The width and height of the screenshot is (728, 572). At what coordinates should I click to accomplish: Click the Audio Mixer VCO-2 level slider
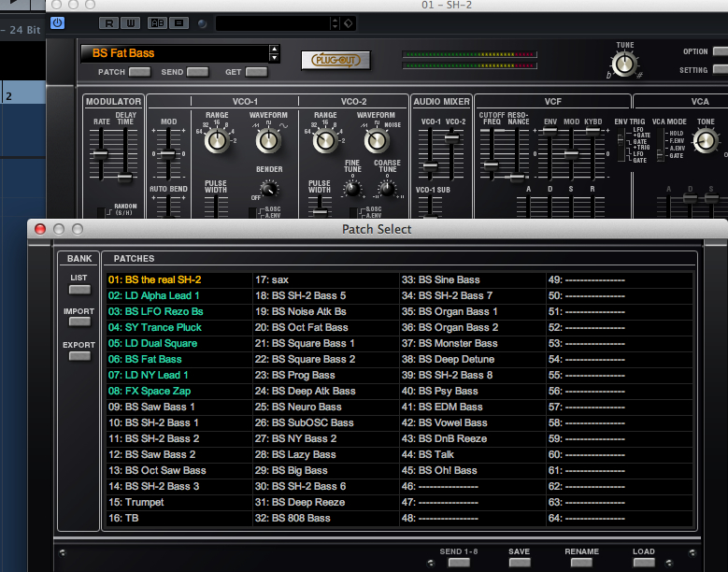tap(451, 138)
